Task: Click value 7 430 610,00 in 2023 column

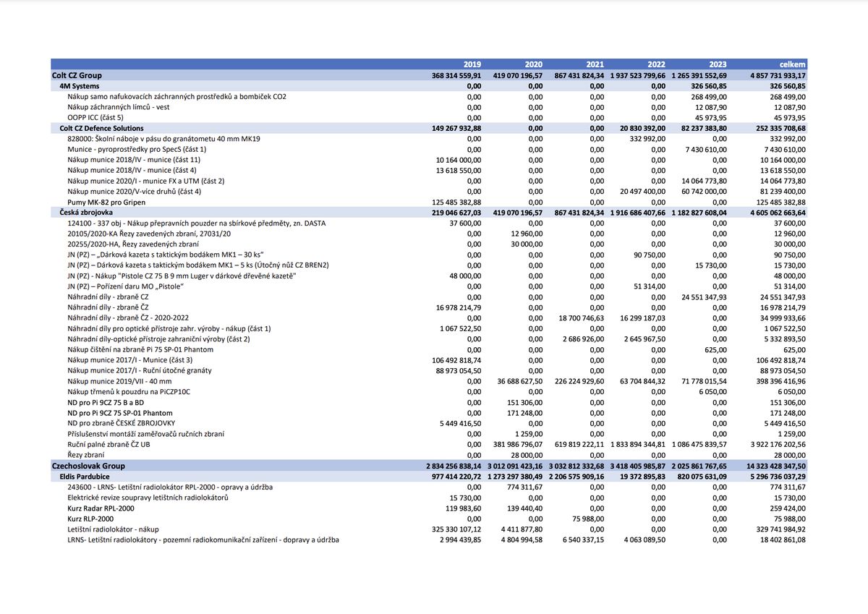Action: click(x=706, y=149)
